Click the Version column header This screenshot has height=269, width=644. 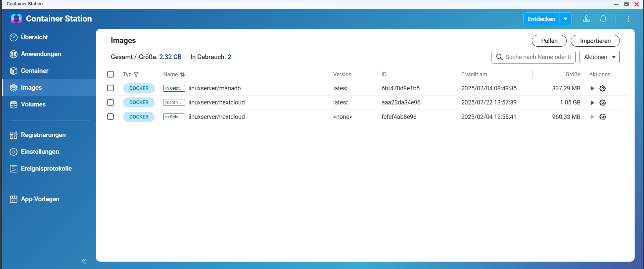[342, 75]
